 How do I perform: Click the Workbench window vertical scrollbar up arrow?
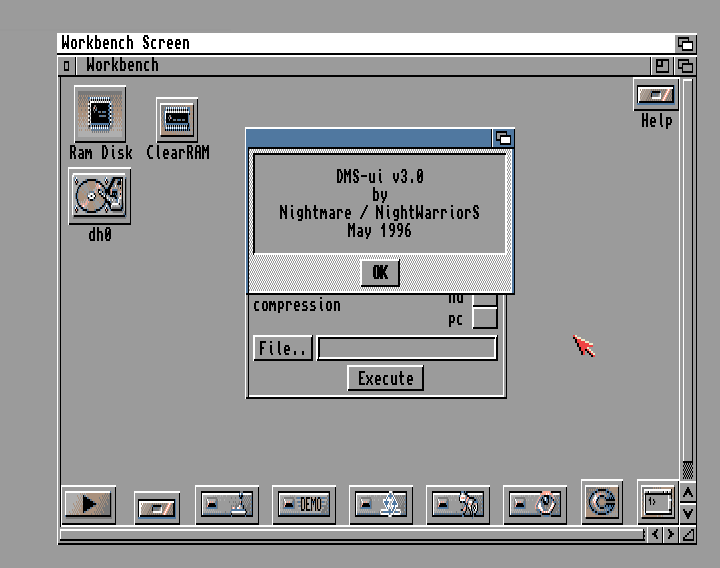[x=687, y=493]
